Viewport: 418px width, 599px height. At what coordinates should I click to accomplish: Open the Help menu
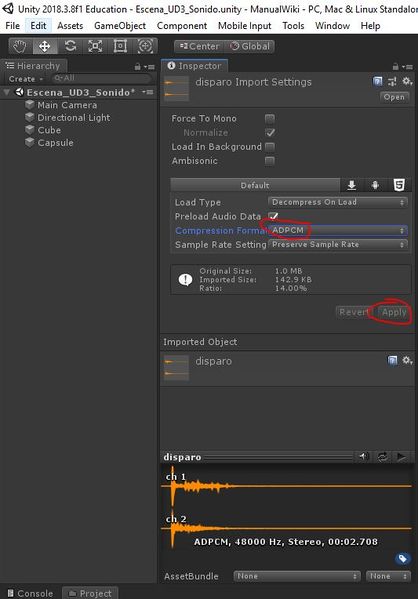pyautogui.click(x=370, y=26)
